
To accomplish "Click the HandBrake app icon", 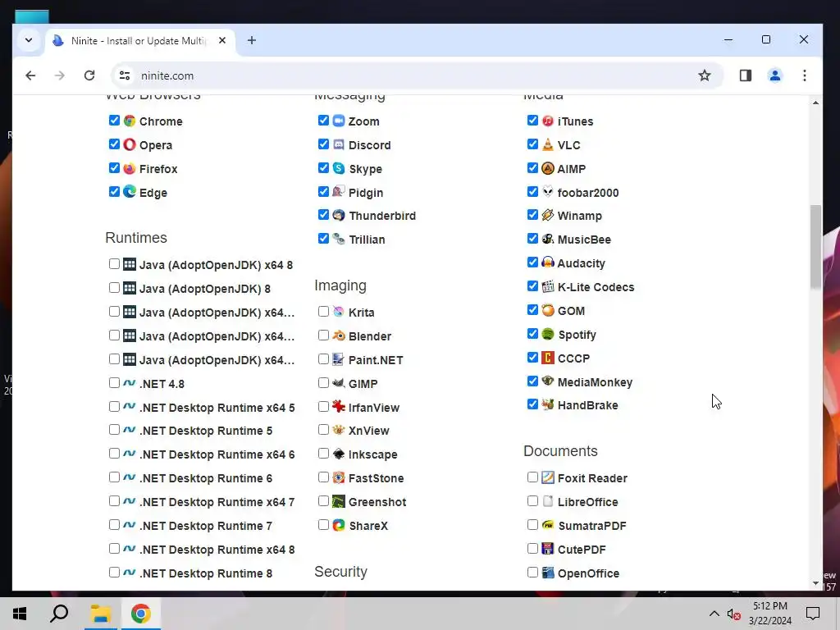I will point(547,405).
